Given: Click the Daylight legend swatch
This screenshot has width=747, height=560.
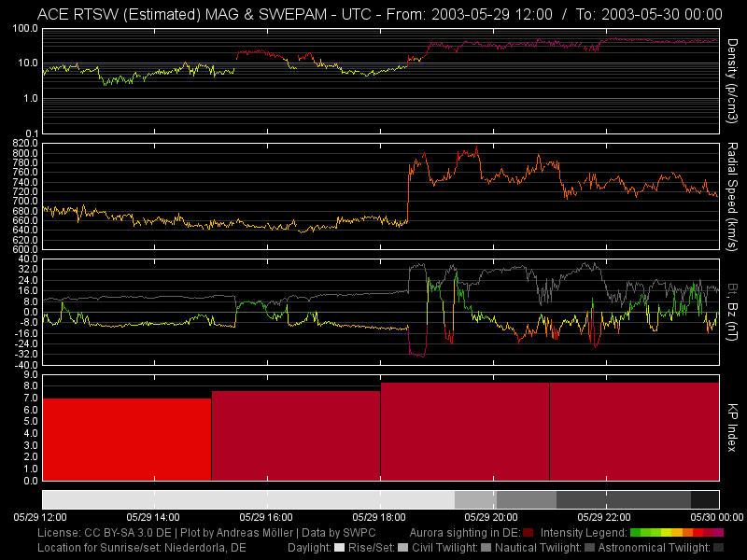Looking at the screenshot, I should [x=339, y=548].
